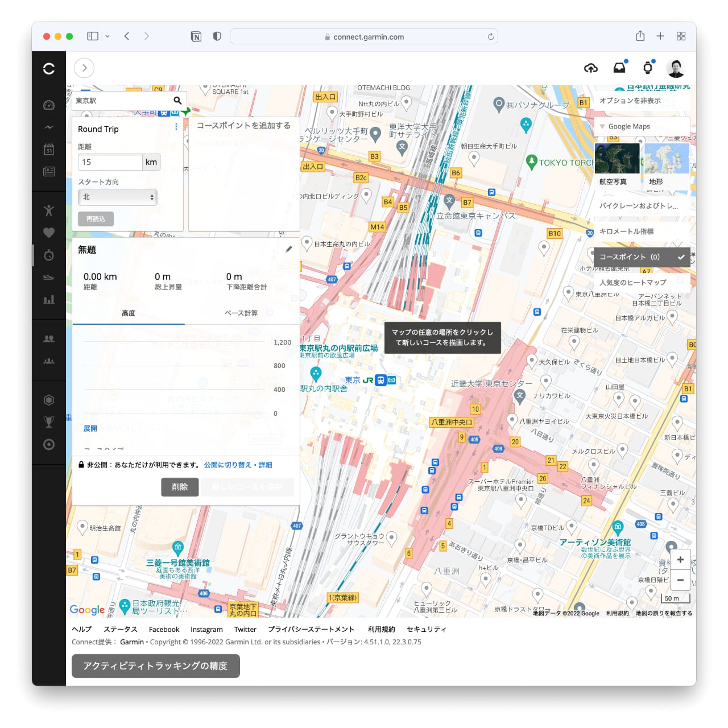728x728 pixels.
Task: Click the 削除 button
Action: [180, 487]
